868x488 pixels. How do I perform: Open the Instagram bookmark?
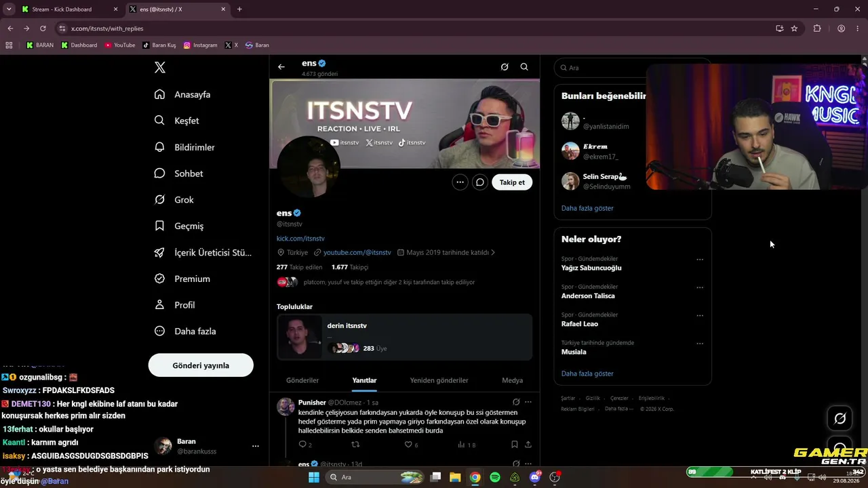point(201,45)
